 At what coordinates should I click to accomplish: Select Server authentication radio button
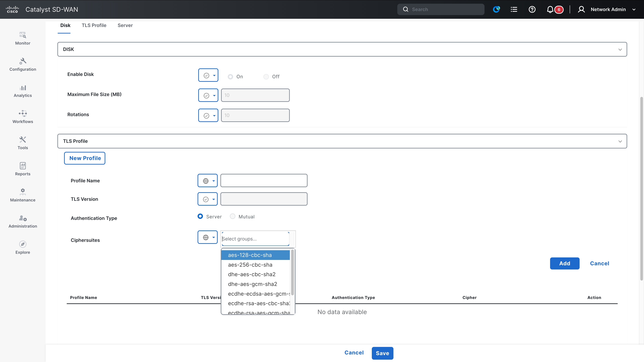[200, 216]
